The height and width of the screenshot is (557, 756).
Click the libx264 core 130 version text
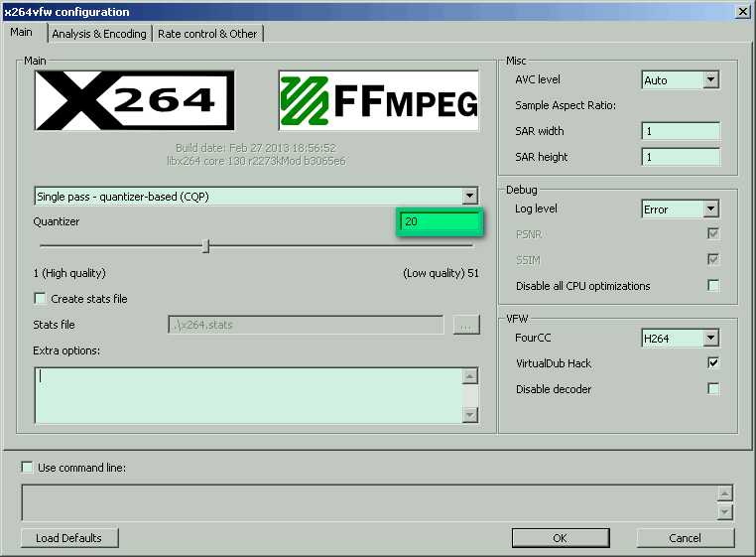click(256, 161)
